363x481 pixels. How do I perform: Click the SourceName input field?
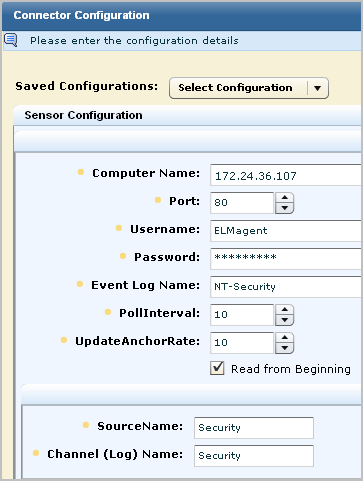pyautogui.click(x=254, y=428)
